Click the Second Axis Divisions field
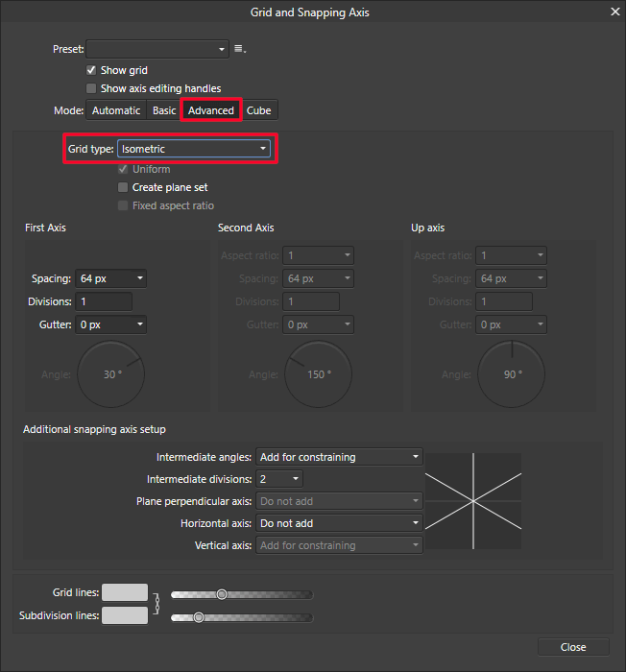The width and height of the screenshot is (626, 672). click(311, 301)
